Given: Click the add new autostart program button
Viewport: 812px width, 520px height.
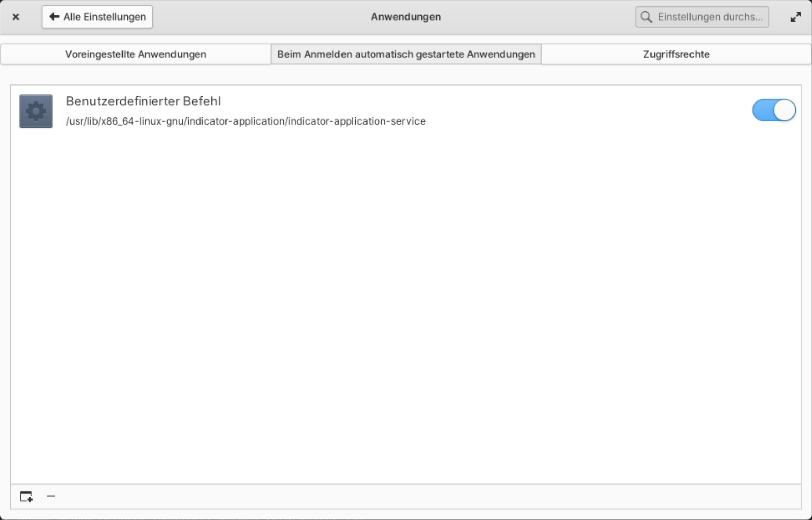Looking at the screenshot, I should point(26,496).
